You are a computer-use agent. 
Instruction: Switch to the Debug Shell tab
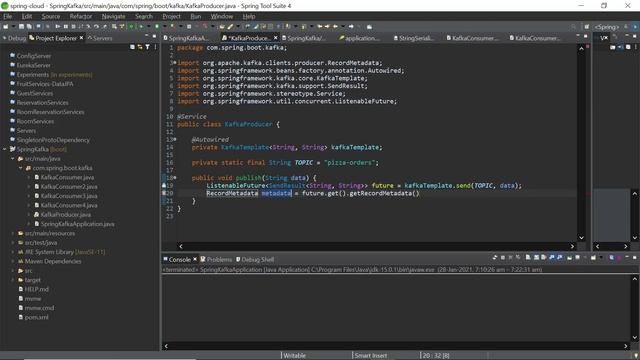click(255, 260)
